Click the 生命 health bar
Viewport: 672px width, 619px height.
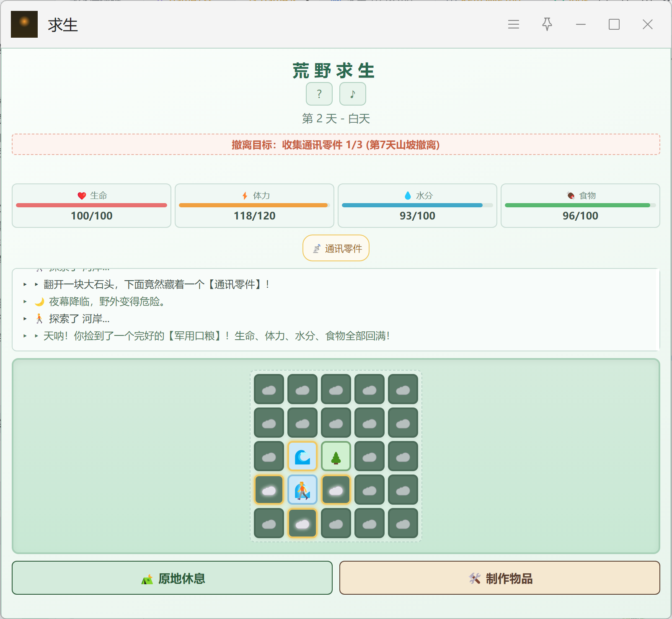coord(91,205)
